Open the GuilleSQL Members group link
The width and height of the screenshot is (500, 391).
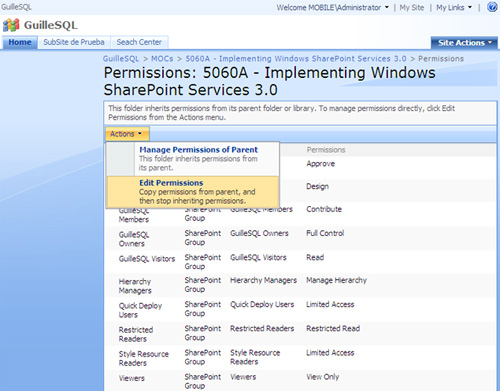[x=134, y=215]
